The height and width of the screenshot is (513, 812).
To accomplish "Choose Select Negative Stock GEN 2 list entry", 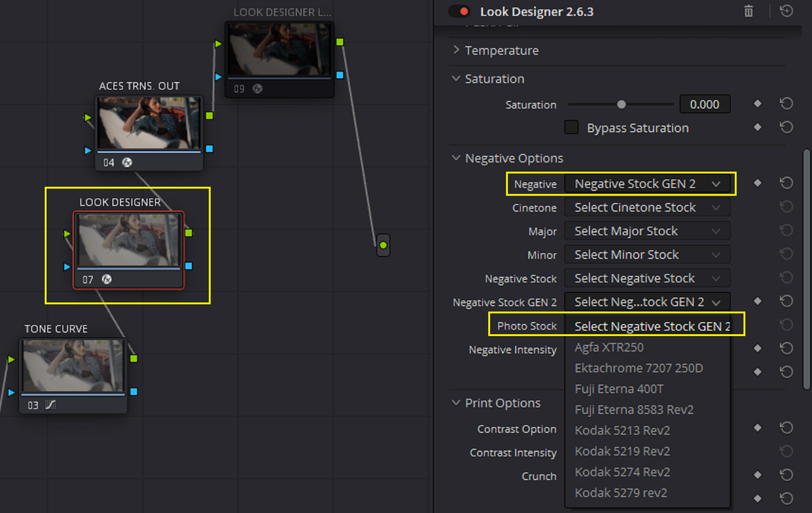I will point(647,326).
